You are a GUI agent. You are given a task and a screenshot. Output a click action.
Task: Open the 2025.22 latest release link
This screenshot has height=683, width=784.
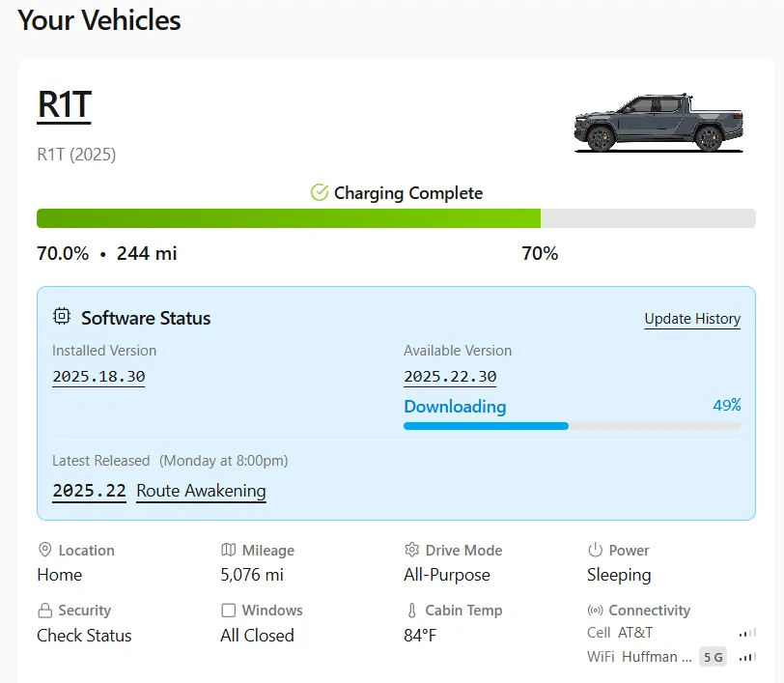pos(90,491)
